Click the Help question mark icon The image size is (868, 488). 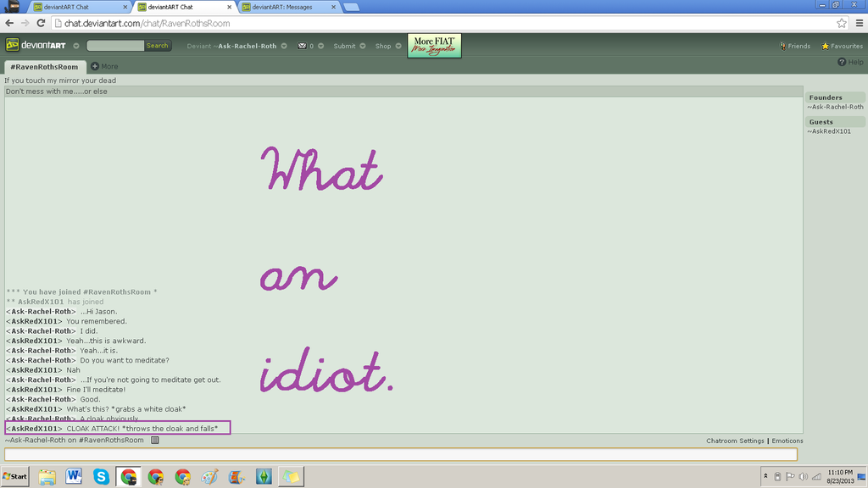tap(842, 62)
